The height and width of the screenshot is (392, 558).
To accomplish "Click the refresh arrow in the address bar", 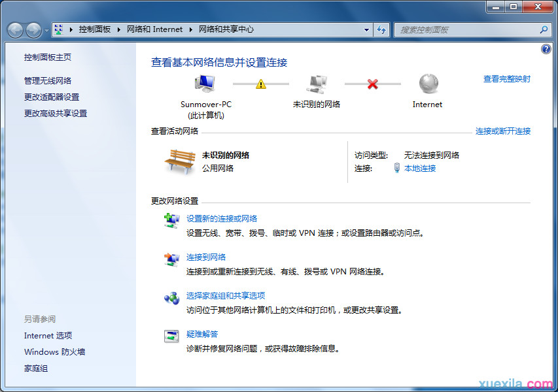I will point(381,29).
